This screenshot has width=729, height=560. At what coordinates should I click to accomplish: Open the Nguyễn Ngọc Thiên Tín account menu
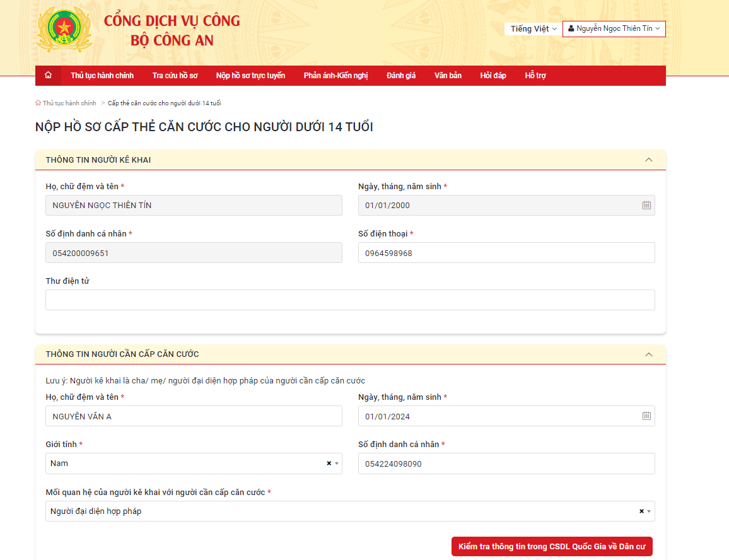[x=614, y=29]
